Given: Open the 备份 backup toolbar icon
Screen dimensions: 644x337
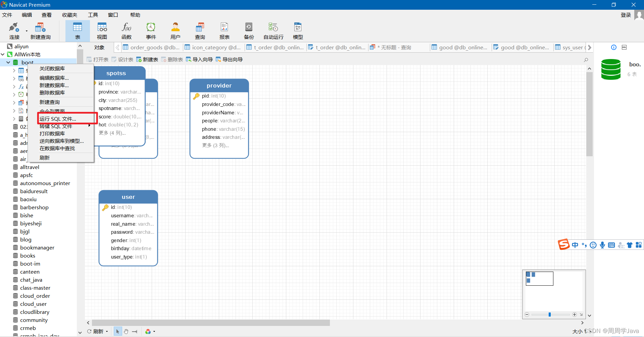Looking at the screenshot, I should (x=249, y=31).
